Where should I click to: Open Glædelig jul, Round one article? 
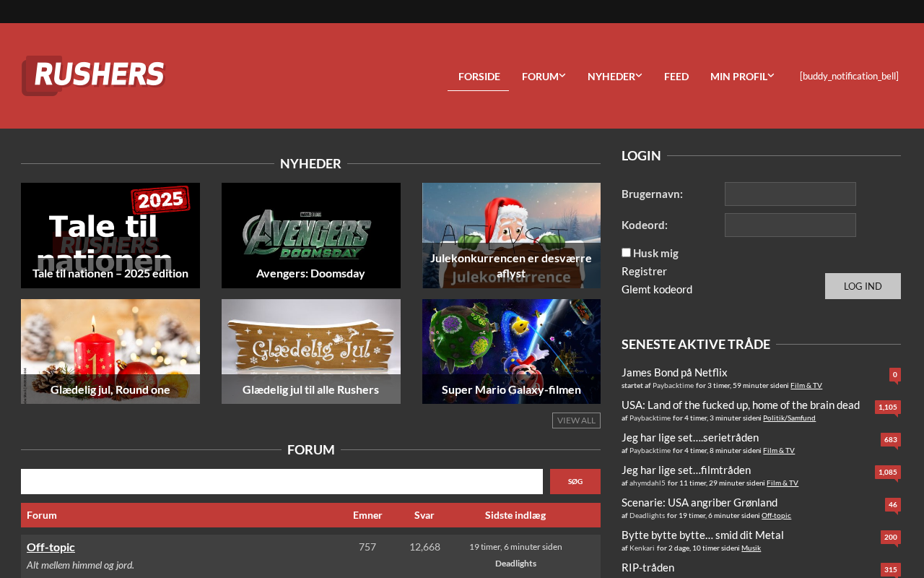click(110, 352)
